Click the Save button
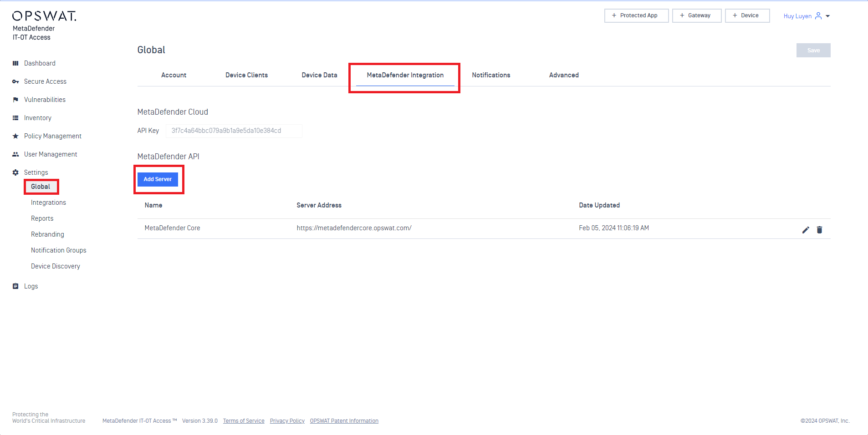This screenshot has width=868, height=435. click(x=813, y=51)
